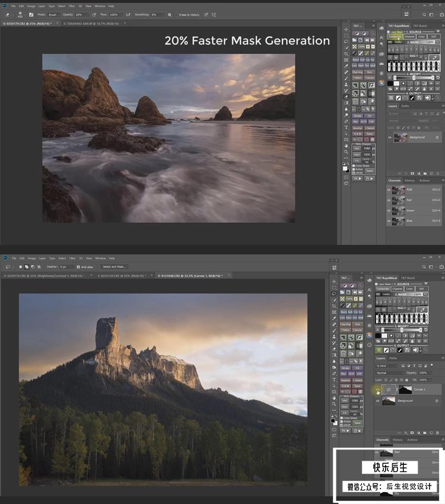Click the Color source button in the top RapidMask panel

pos(421,36)
